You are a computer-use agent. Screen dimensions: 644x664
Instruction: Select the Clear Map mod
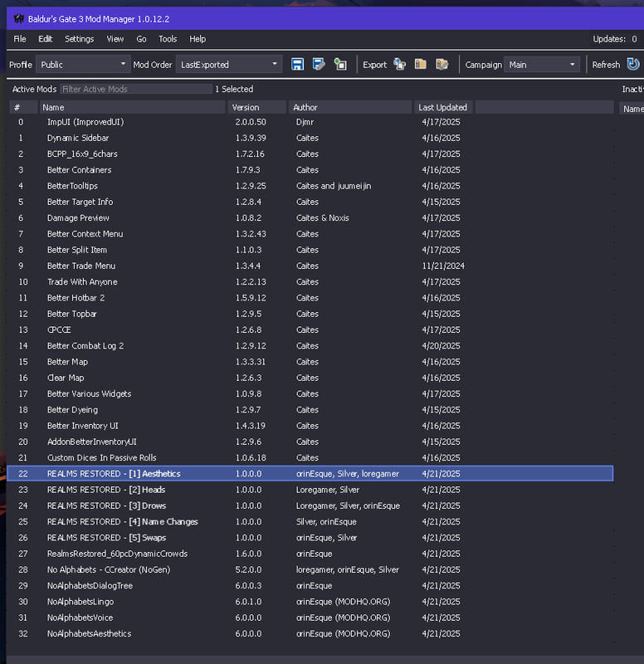(x=310, y=378)
